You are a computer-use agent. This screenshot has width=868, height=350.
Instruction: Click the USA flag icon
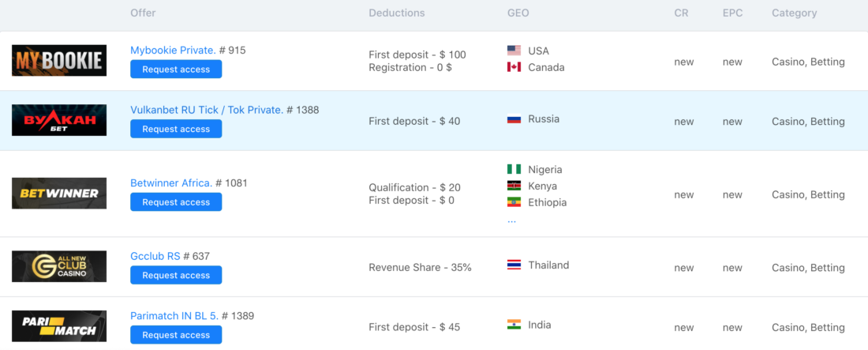514,51
